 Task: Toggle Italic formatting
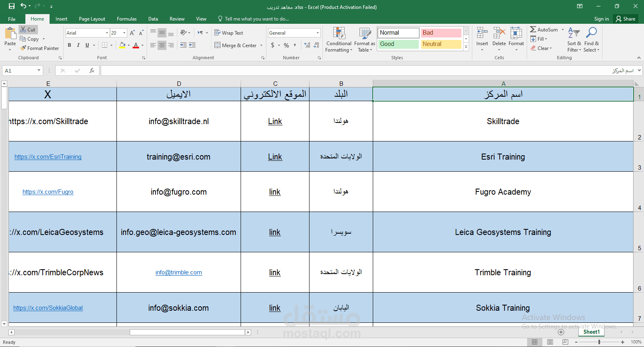coord(78,45)
